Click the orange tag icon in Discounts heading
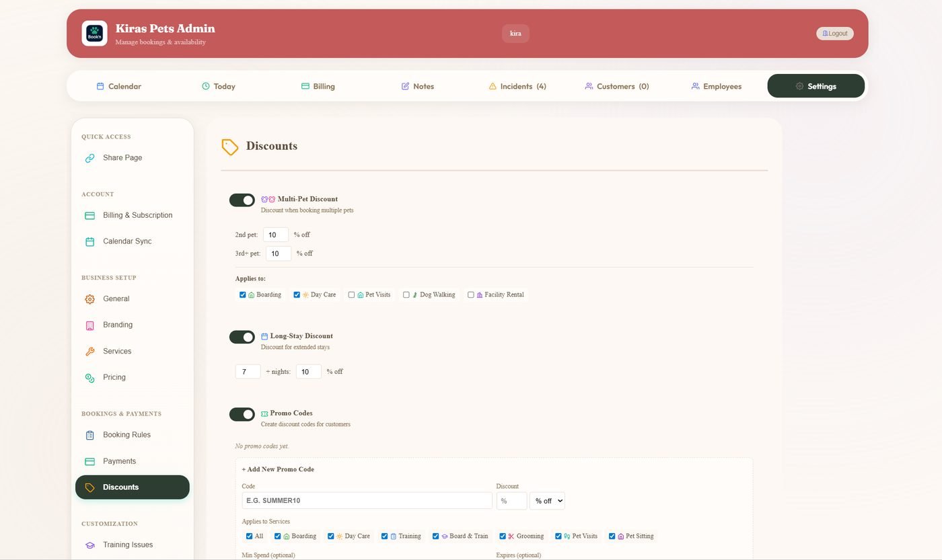Screen dimensions: 942x560 [x=230, y=147]
